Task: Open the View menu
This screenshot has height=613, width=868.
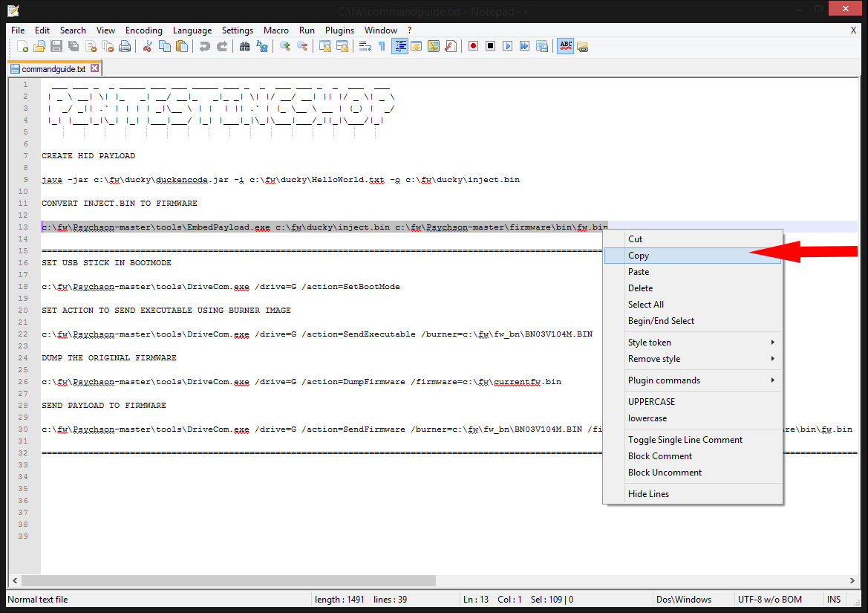Action: point(105,30)
